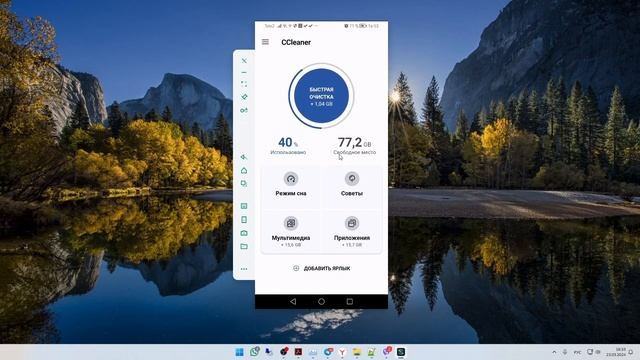The height and width of the screenshot is (360, 640).
Task: Click the CCleaner title text
Action: pos(296,42)
